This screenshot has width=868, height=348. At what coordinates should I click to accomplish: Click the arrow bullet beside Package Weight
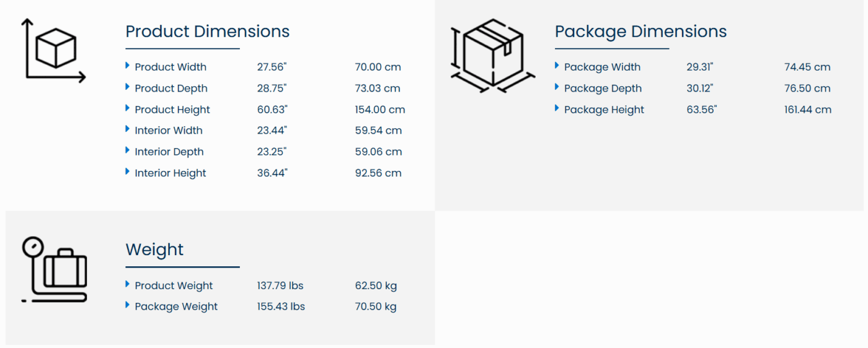128,305
